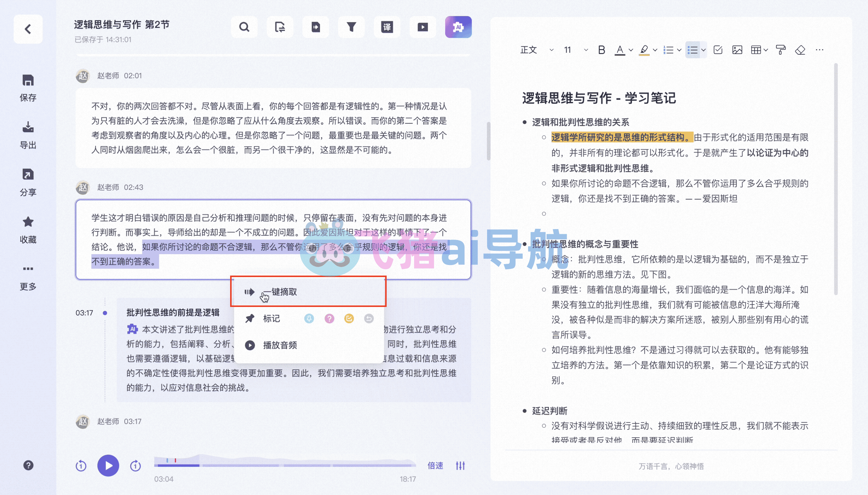
Task: Click the summary heading 批判性思维的前提是逻辑
Action: pos(173,312)
